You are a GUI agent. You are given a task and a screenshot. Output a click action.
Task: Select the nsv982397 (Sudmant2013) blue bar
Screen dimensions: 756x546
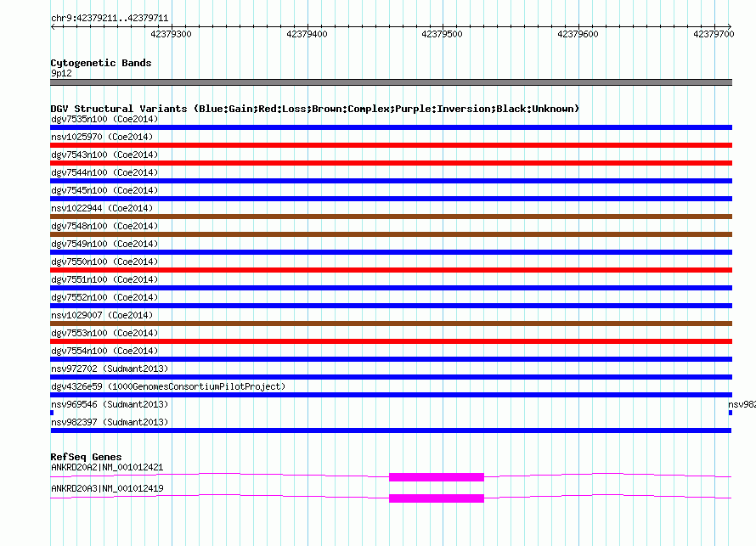391,431
